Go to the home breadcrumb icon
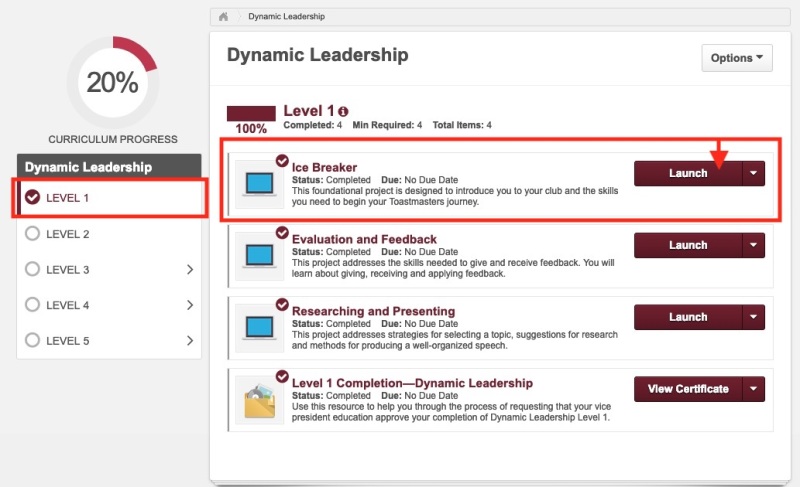The width and height of the screenshot is (800, 487). (223, 16)
